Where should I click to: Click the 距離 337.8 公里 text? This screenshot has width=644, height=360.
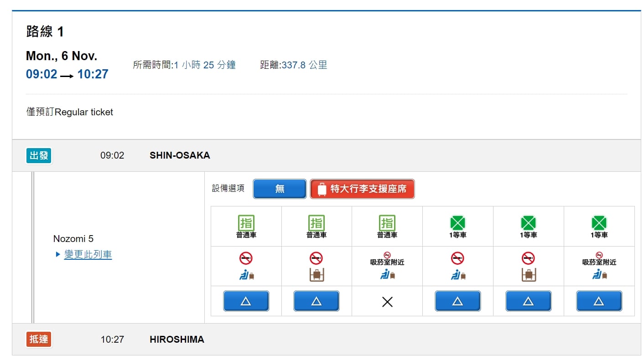[294, 65]
